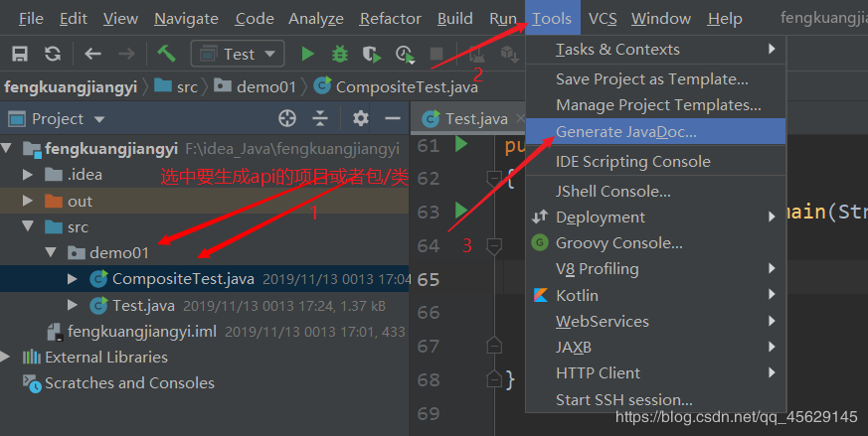Screen dimensions: 868x436
Task: Open WebServices submenu
Action: point(655,322)
